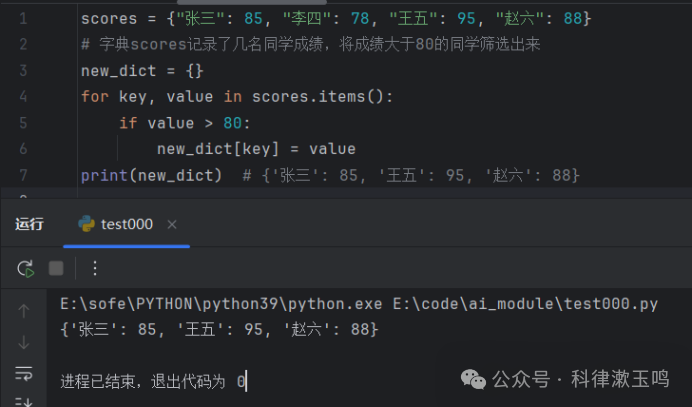
Task: Click line number 7 in the gutter
Action: (x=23, y=175)
